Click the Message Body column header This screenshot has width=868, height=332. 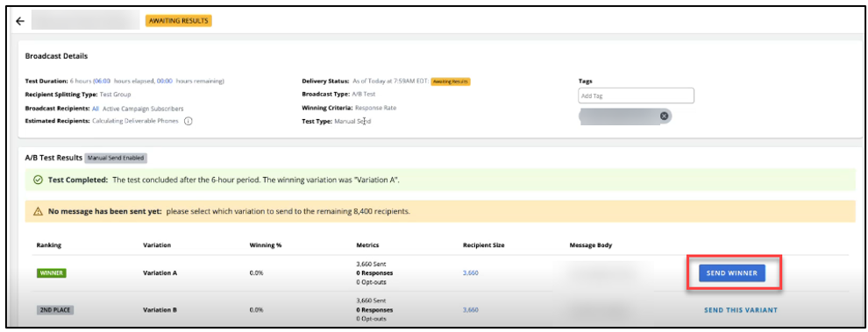[591, 244]
